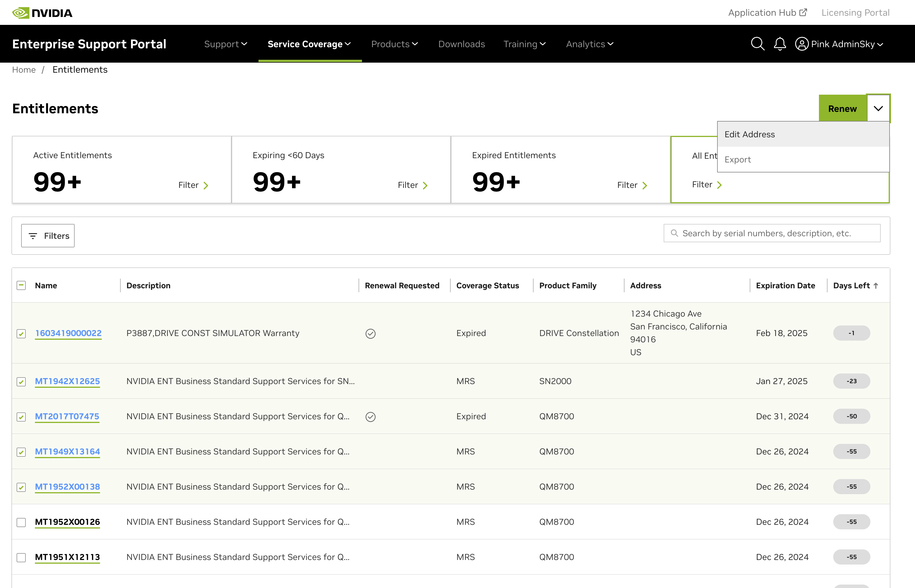Go to Downloads page

pos(462,44)
